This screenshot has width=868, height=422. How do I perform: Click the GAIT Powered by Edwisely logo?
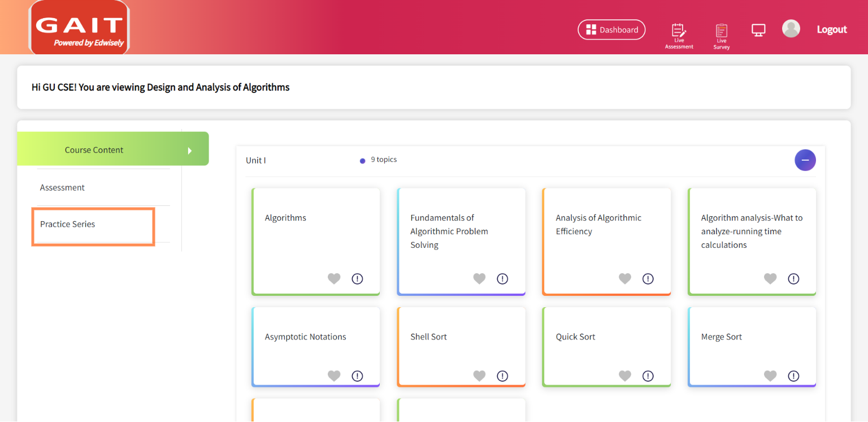click(x=79, y=27)
